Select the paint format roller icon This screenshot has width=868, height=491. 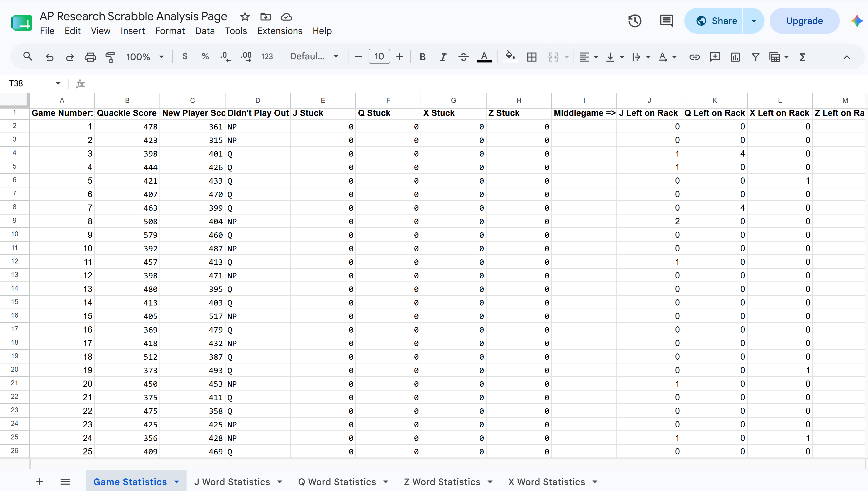[x=110, y=57]
